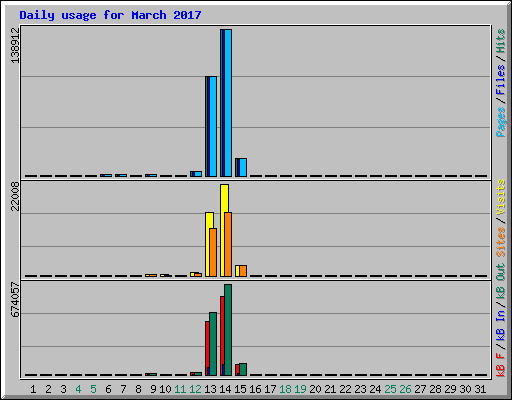This screenshot has height=400, width=512.
Task: Click day label 31 on the axis
Action: [480, 389]
